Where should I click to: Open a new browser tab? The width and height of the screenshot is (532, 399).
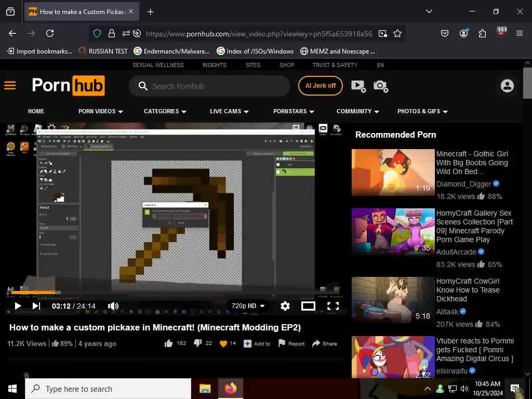(150, 12)
